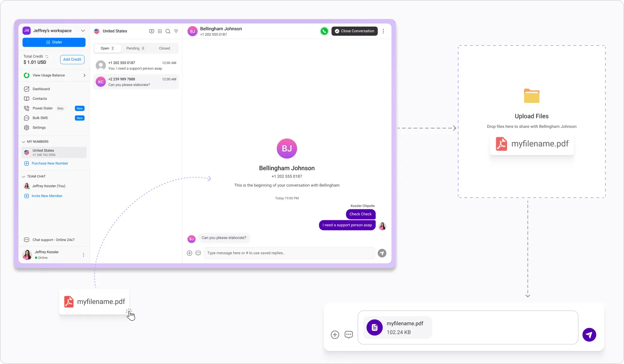
Task: Open the dial pad grid icon
Action: click(160, 31)
